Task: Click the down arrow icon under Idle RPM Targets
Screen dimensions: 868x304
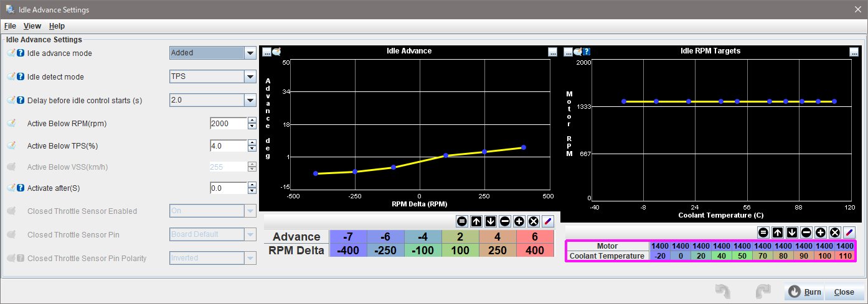Action: click(x=792, y=232)
